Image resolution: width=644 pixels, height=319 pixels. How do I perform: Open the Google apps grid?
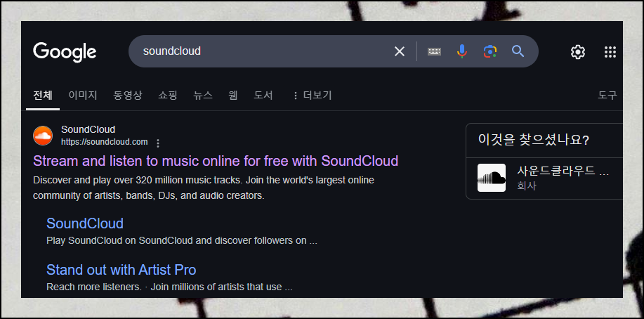610,52
